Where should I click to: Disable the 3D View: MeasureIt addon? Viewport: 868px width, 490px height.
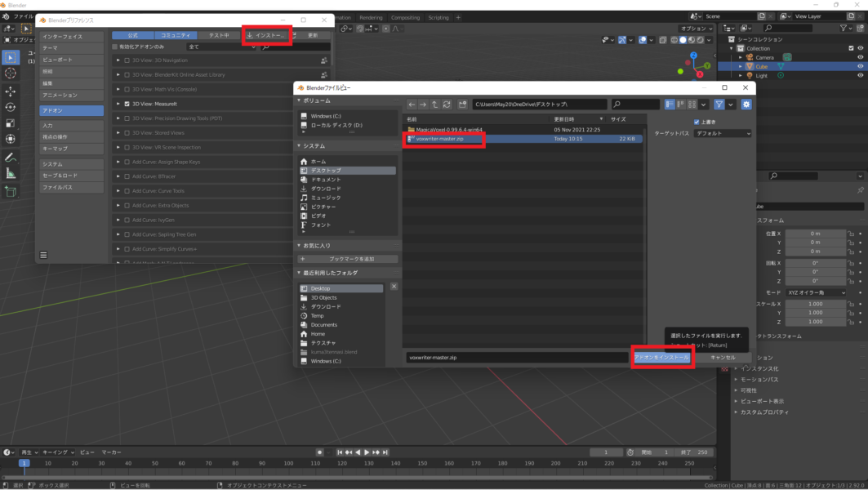(x=127, y=104)
